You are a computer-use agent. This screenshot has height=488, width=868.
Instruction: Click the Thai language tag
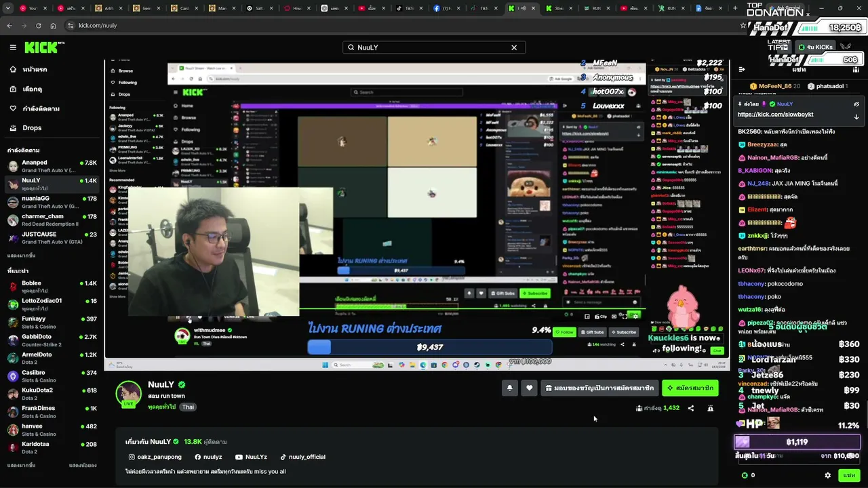(188, 407)
